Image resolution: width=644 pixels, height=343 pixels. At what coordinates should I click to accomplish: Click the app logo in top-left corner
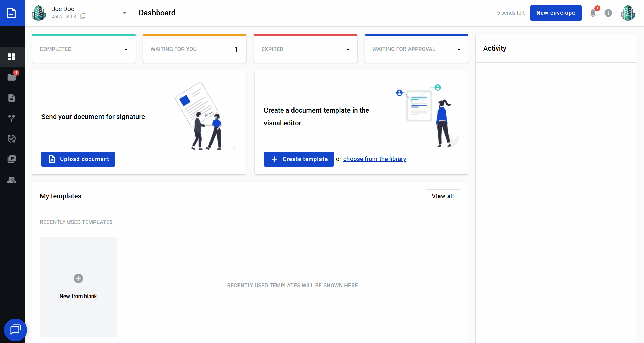pyautogui.click(x=12, y=13)
